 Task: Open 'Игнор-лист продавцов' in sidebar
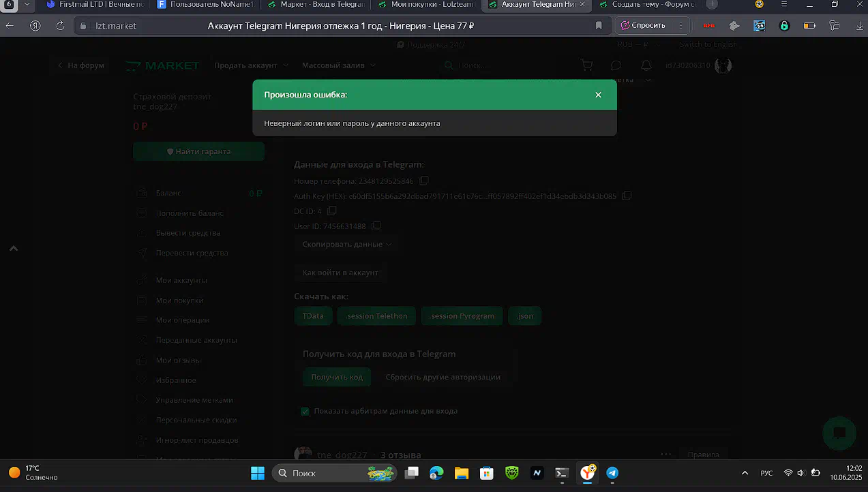pos(197,440)
